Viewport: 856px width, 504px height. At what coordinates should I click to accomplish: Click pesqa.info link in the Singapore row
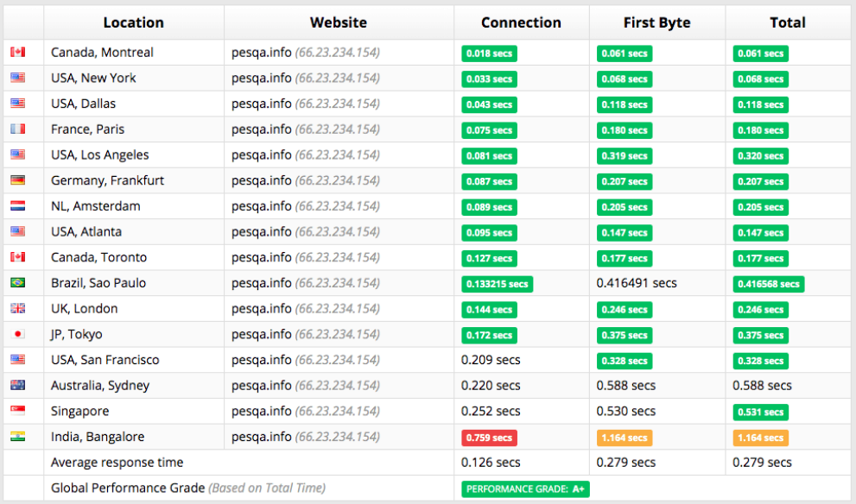pyautogui.click(x=261, y=412)
